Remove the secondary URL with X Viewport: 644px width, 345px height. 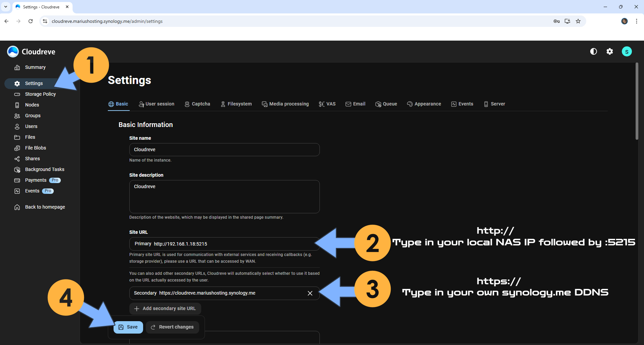point(310,293)
